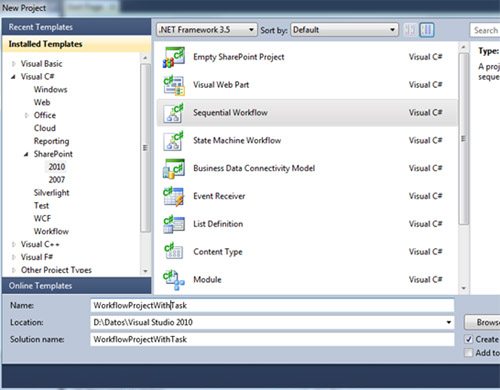Click tree panel scroll down arrow
Image resolution: width=500 pixels, height=390 pixels.
(145, 271)
